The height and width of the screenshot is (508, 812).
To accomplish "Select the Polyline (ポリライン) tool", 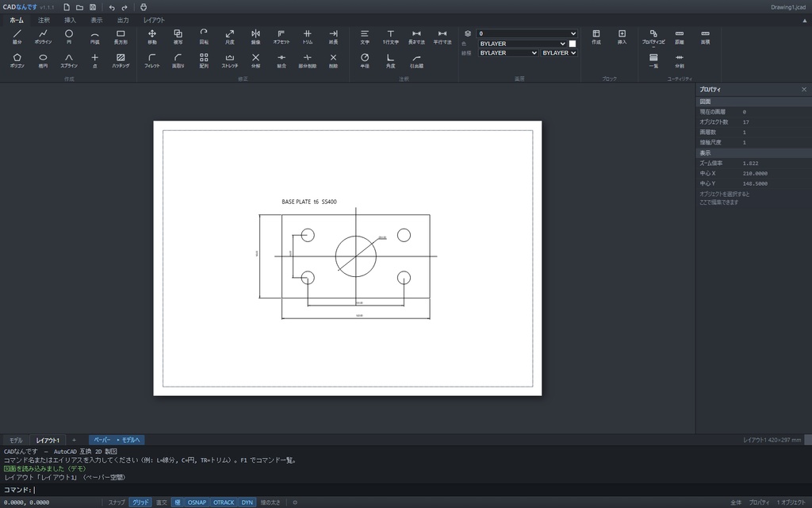I will pos(43,37).
